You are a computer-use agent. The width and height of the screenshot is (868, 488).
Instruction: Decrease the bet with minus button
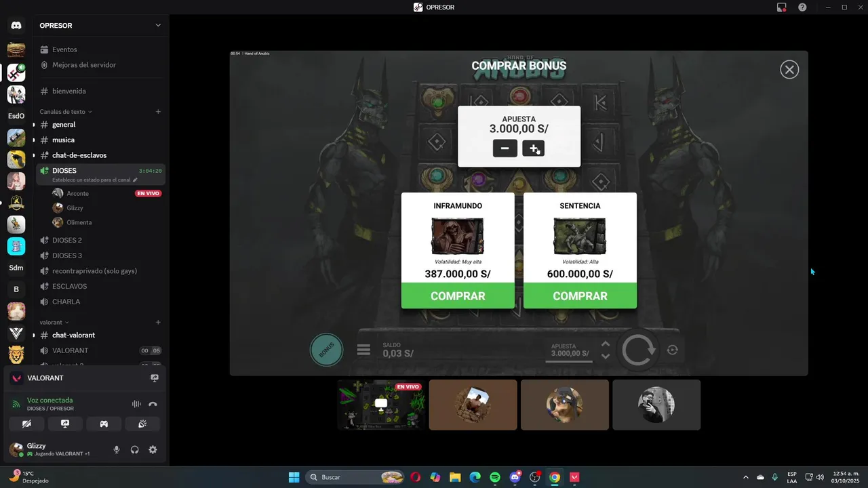(505, 148)
